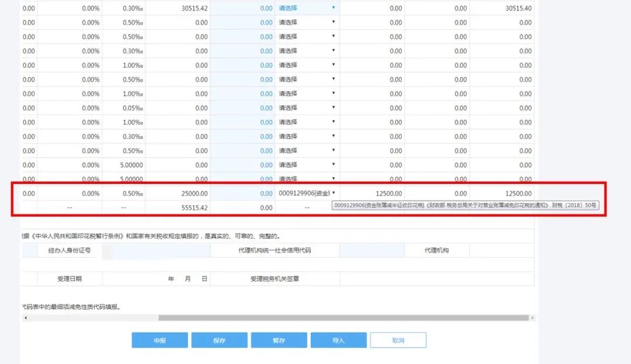Click the 受理税务机关签章 label
631x364 pixels.
pyautogui.click(x=275, y=279)
